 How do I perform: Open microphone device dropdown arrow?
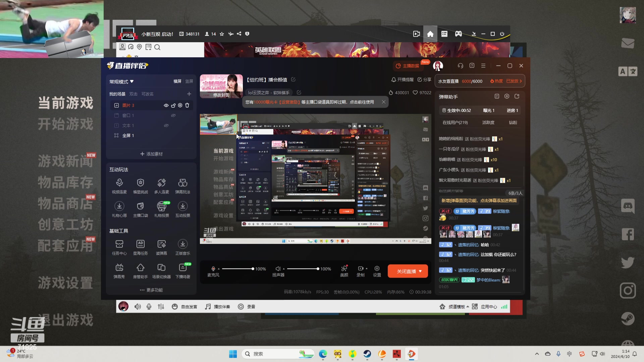[x=219, y=269]
